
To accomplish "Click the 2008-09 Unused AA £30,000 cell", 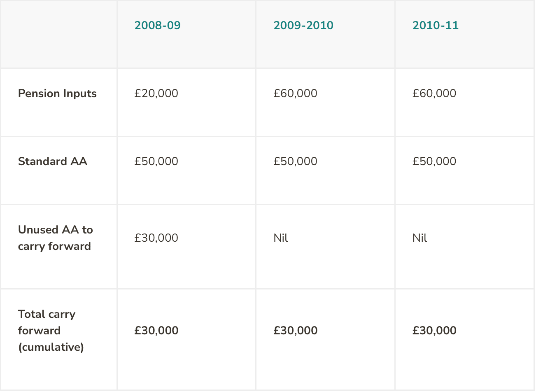I will [x=156, y=238].
